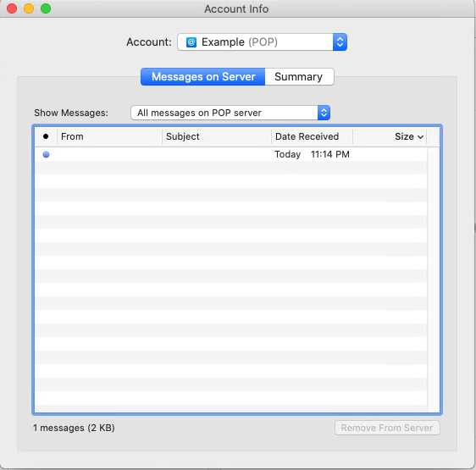Click the green zoom window button
476x470 pixels.
(46, 8)
